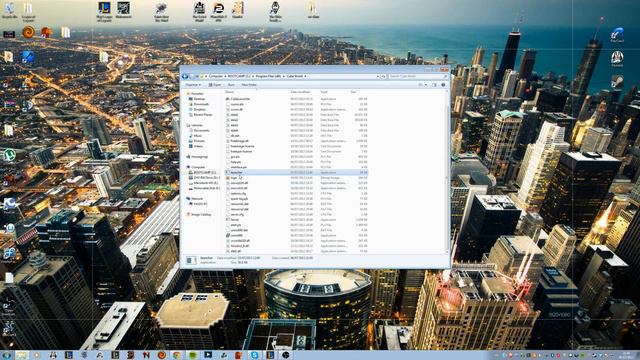Open the Explorer help icon
640x360 pixels.
coord(443,85)
